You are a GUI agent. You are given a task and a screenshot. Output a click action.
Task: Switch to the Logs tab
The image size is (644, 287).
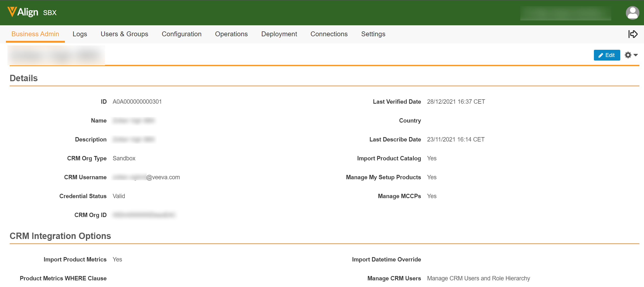(80, 34)
